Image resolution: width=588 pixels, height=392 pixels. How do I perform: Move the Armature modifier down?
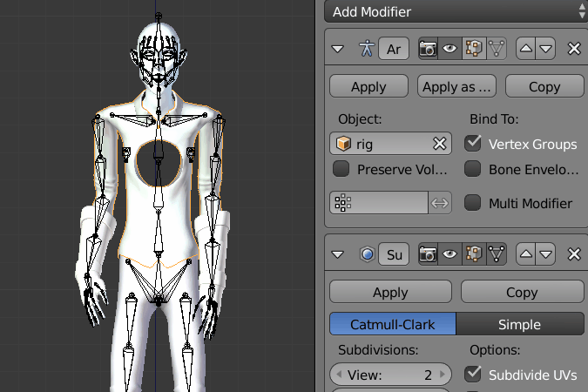(546, 49)
